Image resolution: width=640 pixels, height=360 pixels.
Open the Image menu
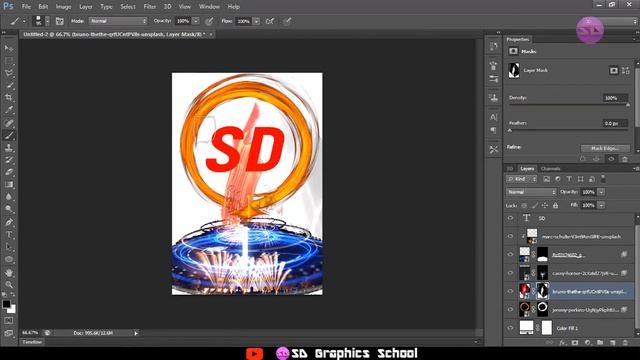point(63,7)
